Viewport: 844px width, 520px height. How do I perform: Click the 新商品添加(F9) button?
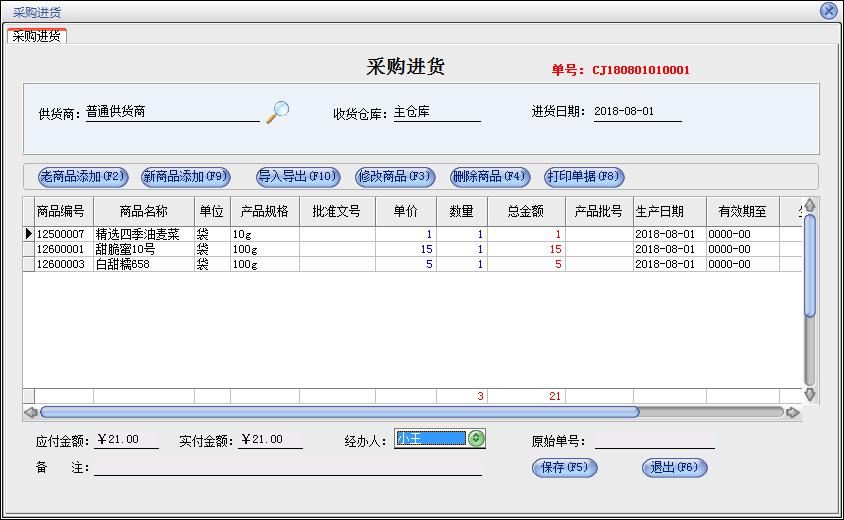click(x=186, y=177)
